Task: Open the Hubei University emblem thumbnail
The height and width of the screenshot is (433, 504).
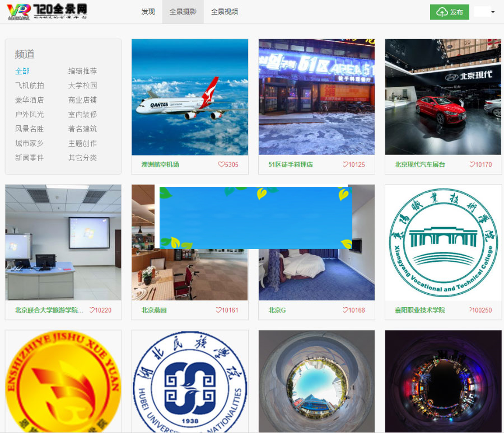Action: pos(189,381)
